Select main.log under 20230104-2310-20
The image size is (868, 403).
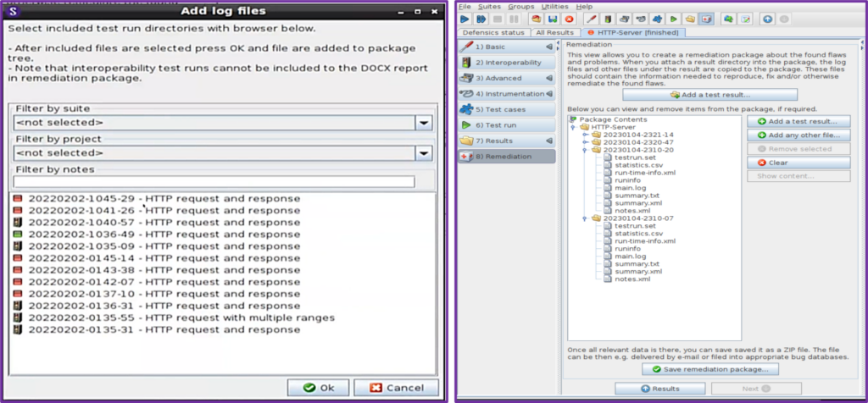[630, 187]
